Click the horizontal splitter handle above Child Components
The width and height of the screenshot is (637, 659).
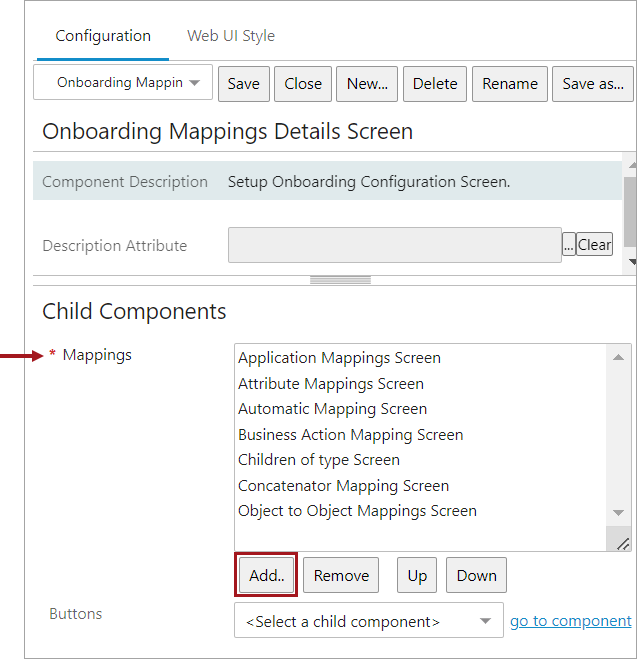tap(340, 280)
